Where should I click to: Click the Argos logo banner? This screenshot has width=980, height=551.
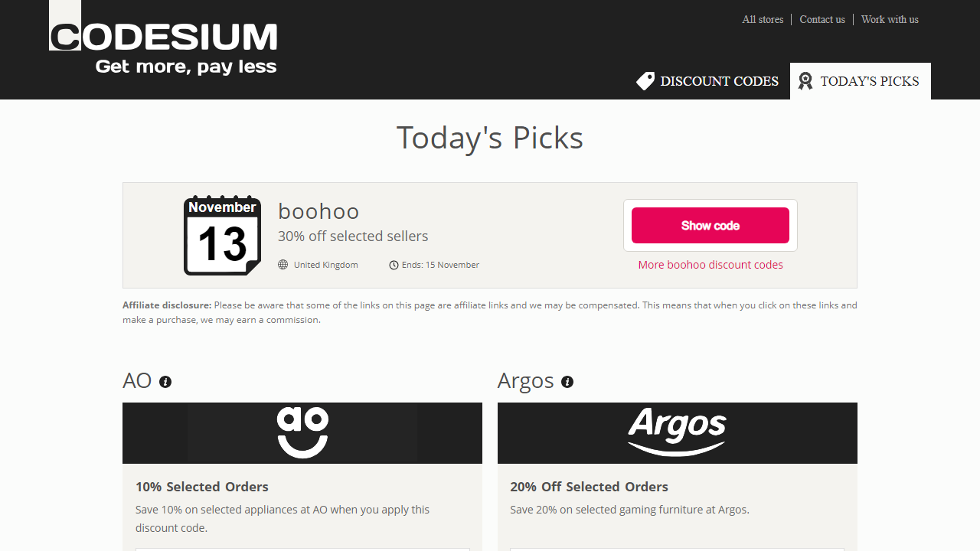click(x=678, y=433)
